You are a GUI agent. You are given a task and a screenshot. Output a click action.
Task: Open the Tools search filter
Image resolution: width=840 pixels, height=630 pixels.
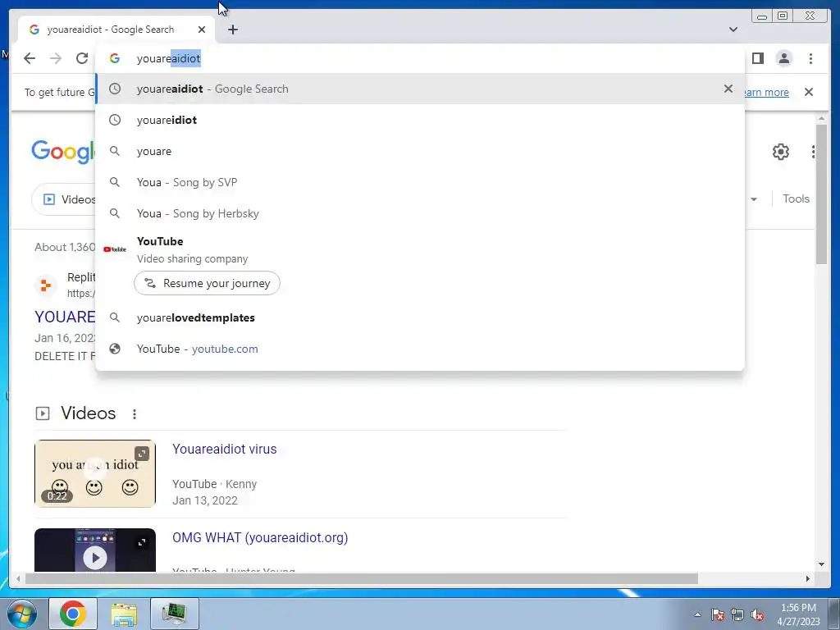(796, 199)
